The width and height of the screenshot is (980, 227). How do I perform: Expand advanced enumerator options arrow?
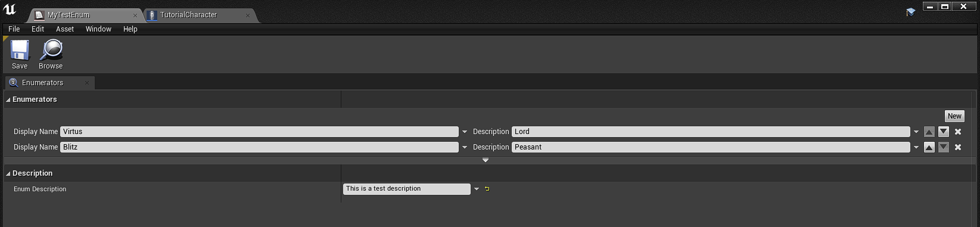point(486,160)
